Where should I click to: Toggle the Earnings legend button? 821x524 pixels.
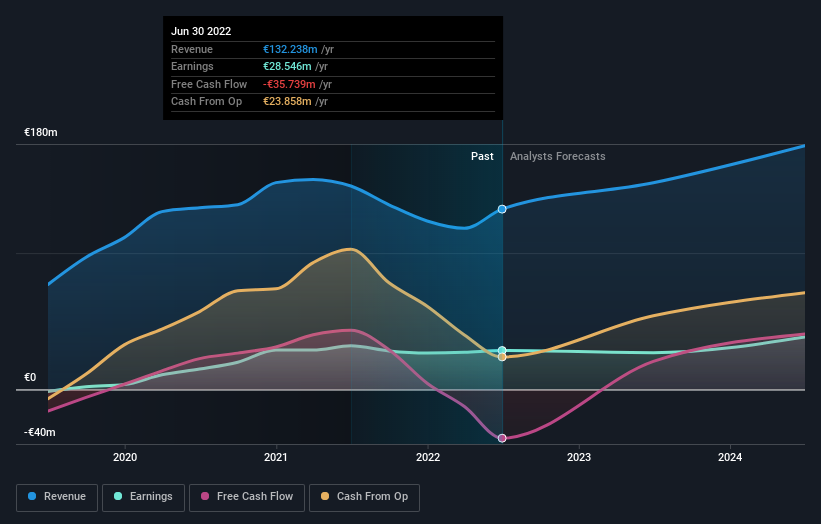[x=143, y=497]
